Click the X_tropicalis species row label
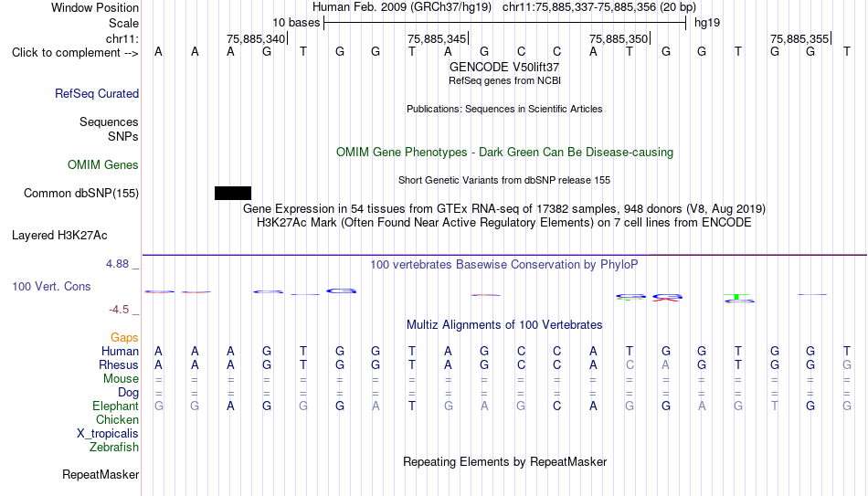This screenshot has height=496, width=868. click(108, 434)
